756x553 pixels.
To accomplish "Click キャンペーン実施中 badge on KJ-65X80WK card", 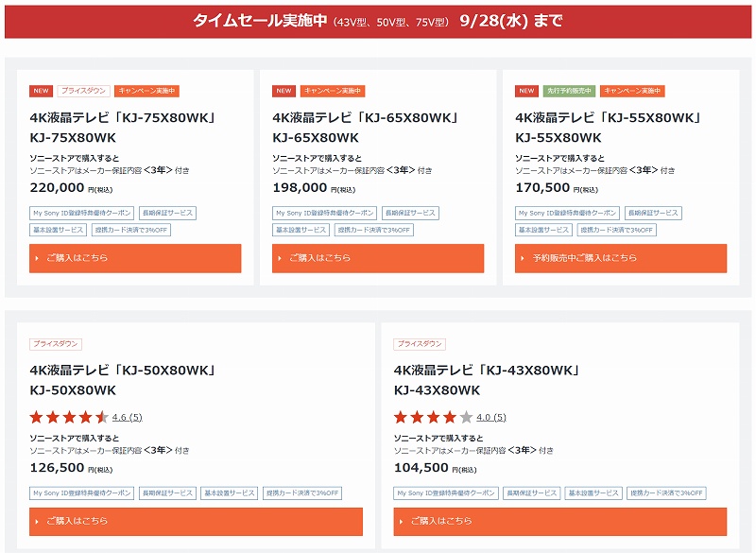I will pos(333,91).
